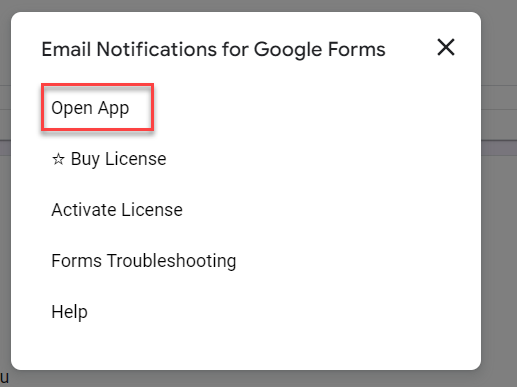View troubleshooting info for Forms
Image resolution: width=517 pixels, height=387 pixels.
point(144,261)
